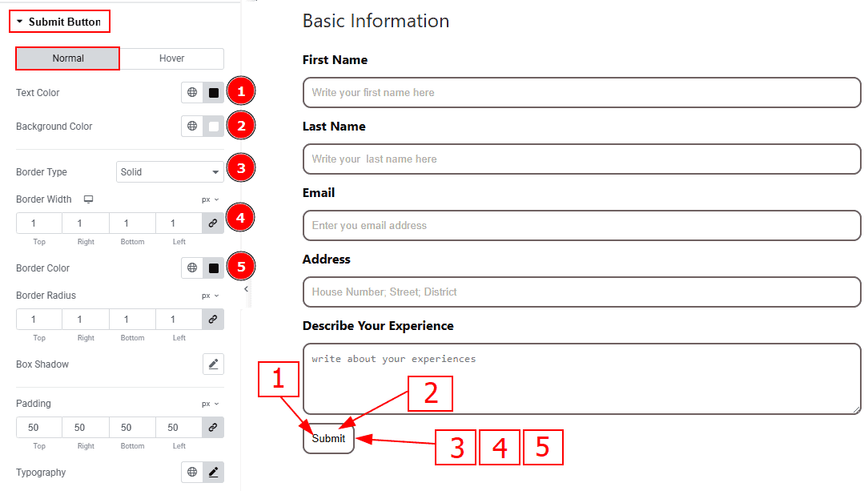
Task: Click the Email input field
Action: pyautogui.click(x=582, y=225)
